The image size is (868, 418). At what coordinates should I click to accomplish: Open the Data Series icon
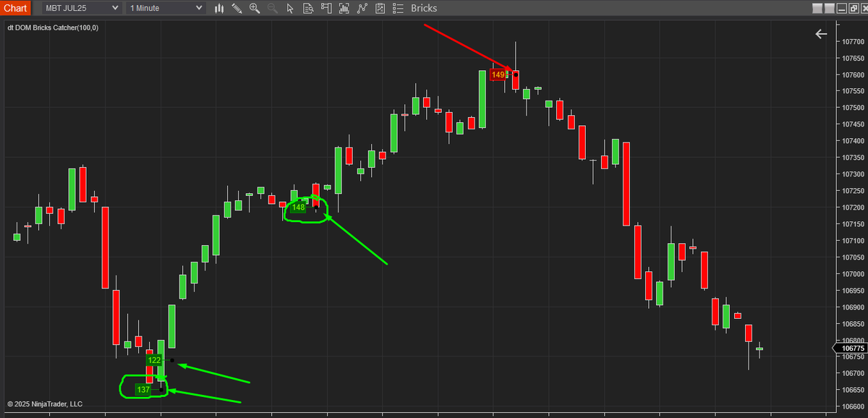click(x=344, y=9)
